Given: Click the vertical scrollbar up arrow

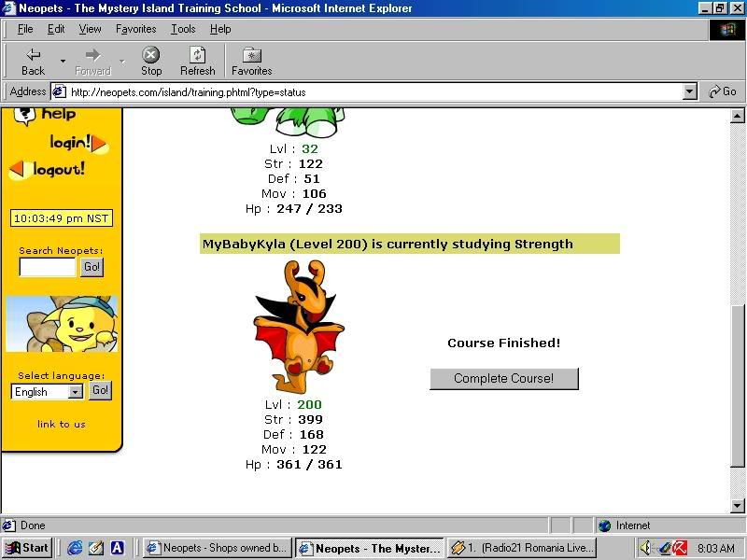Looking at the screenshot, I should 737,116.
